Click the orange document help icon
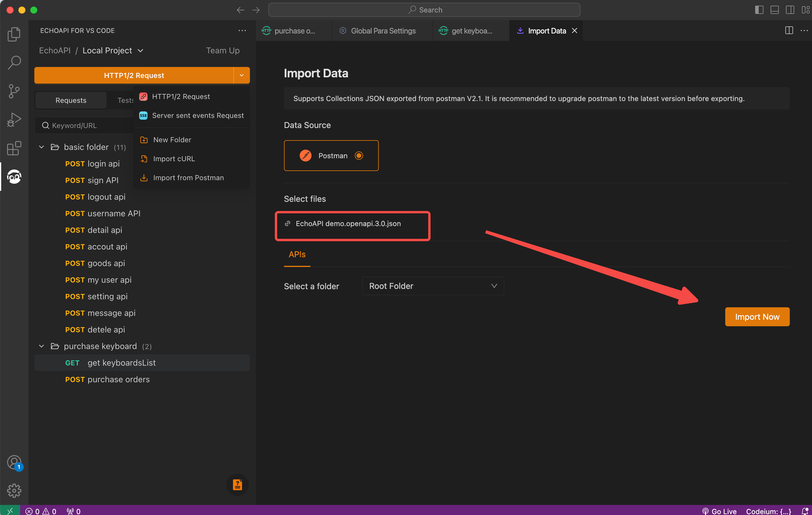This screenshot has width=812, height=515. [x=237, y=484]
